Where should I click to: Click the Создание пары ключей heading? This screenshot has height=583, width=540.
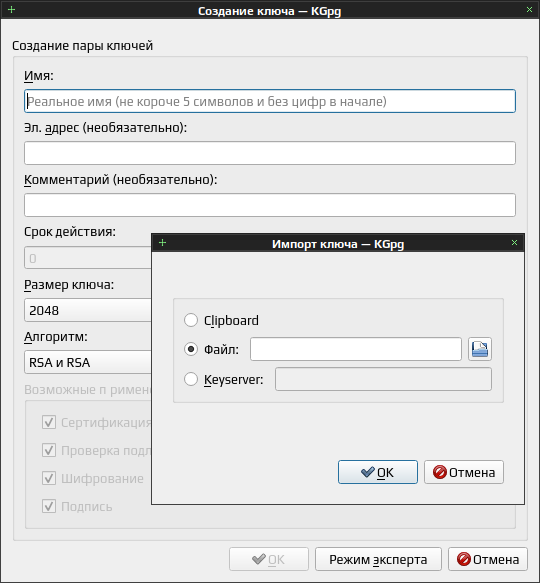(x=83, y=46)
